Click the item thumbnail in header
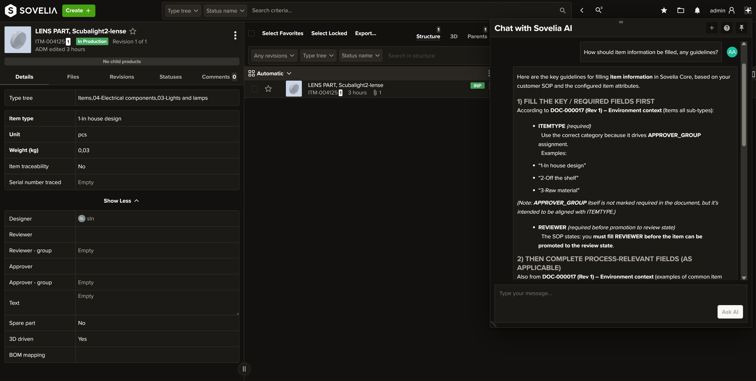The image size is (756, 381). click(18, 40)
